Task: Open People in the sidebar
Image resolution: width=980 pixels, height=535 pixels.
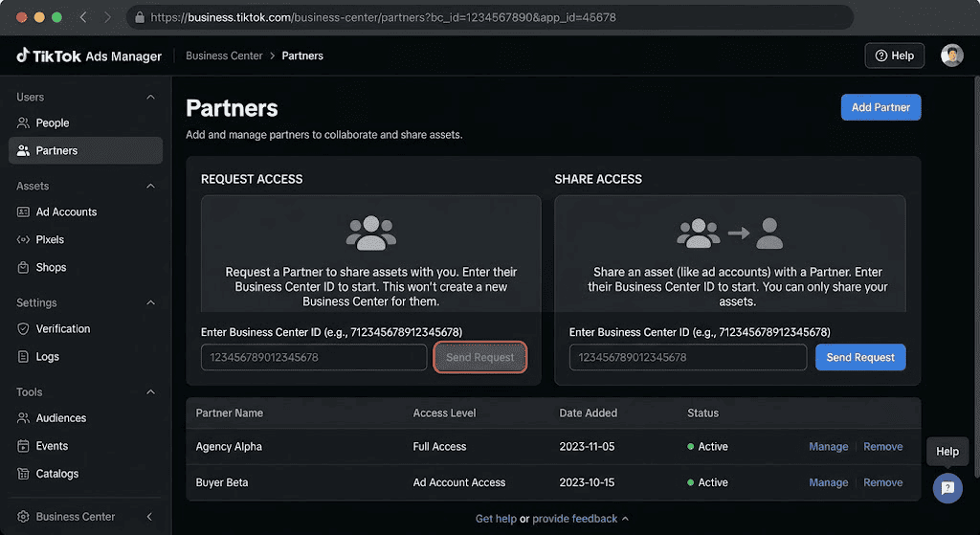Action: [x=85, y=123]
